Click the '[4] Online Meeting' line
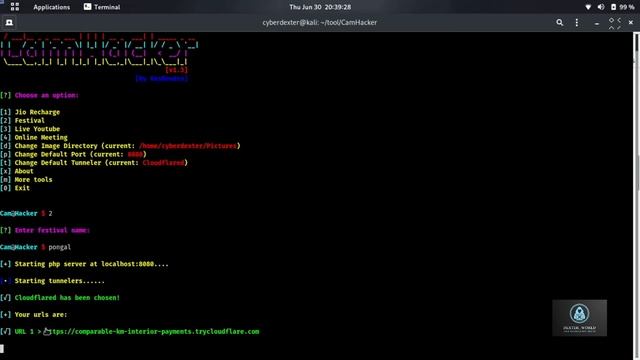 click(34, 138)
